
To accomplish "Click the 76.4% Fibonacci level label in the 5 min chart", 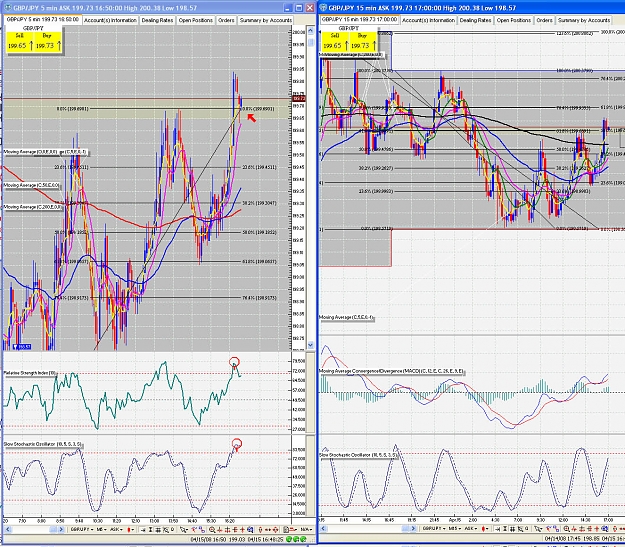I will point(259,298).
